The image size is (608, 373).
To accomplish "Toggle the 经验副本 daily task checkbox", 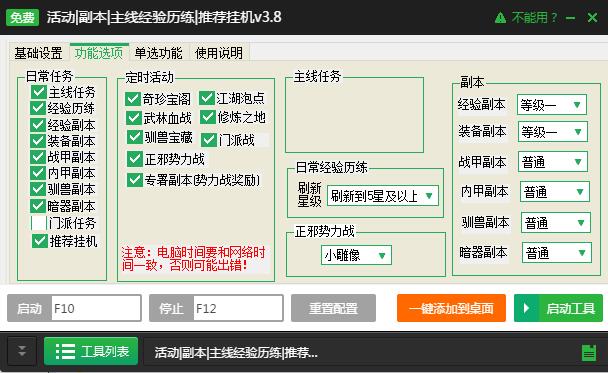I will tap(38, 125).
